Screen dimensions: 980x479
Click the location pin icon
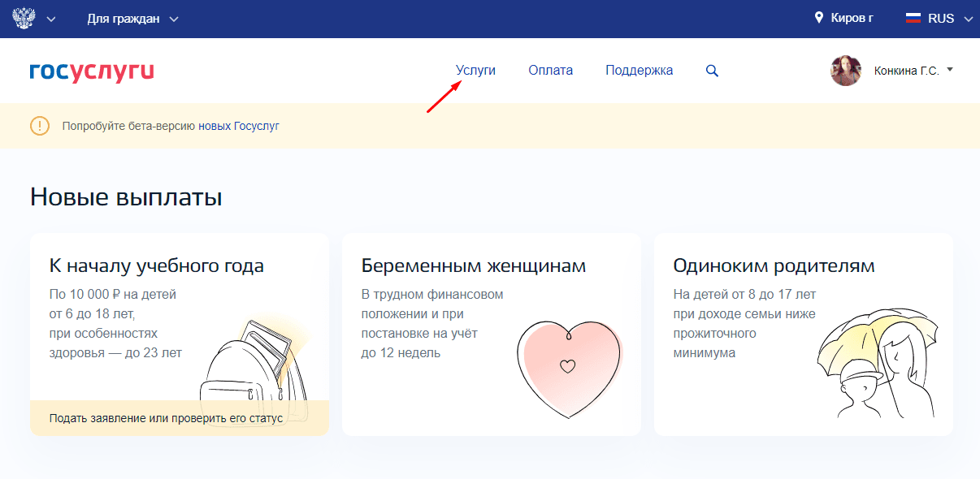(819, 18)
